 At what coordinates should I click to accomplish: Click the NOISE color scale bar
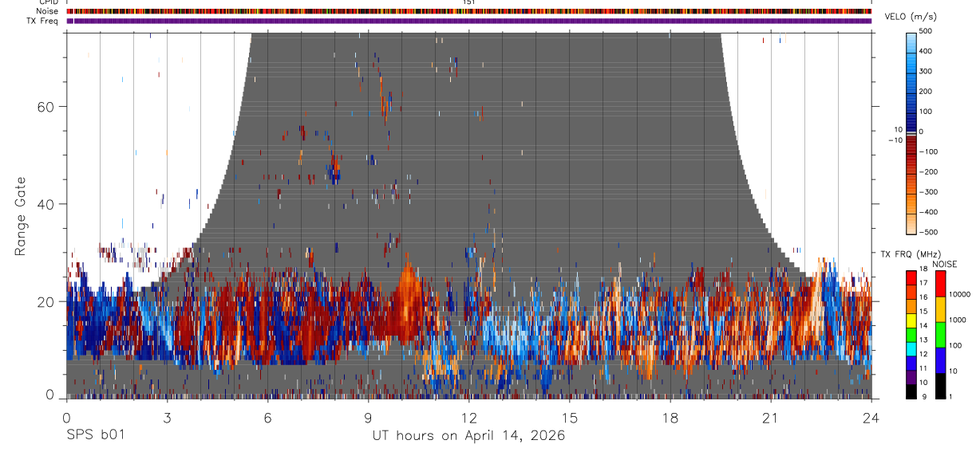click(x=941, y=334)
